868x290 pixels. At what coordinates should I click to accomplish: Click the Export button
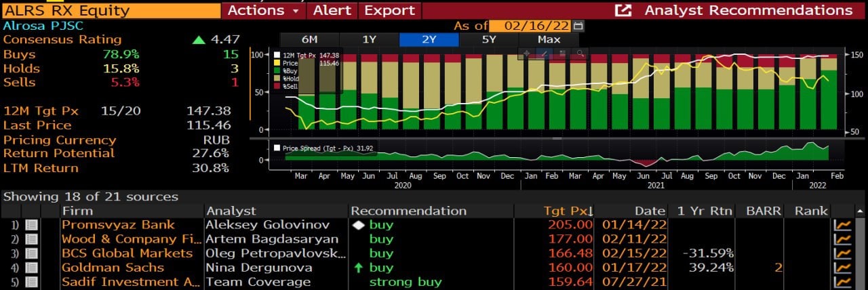(x=389, y=10)
